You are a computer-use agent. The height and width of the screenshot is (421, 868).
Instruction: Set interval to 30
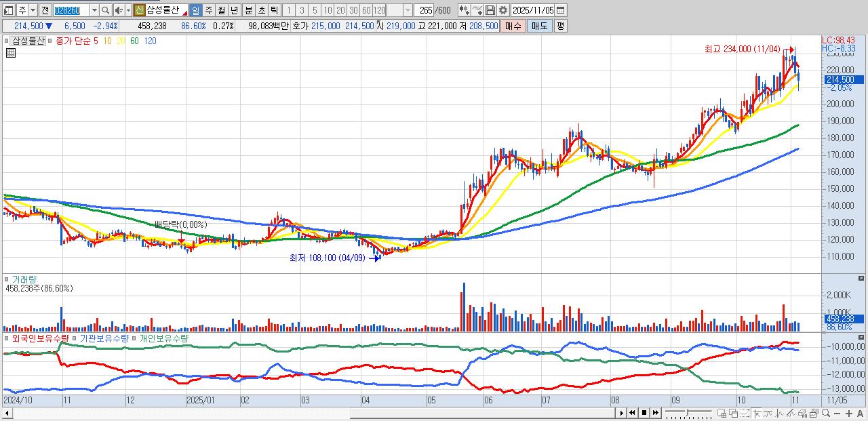tap(353, 10)
